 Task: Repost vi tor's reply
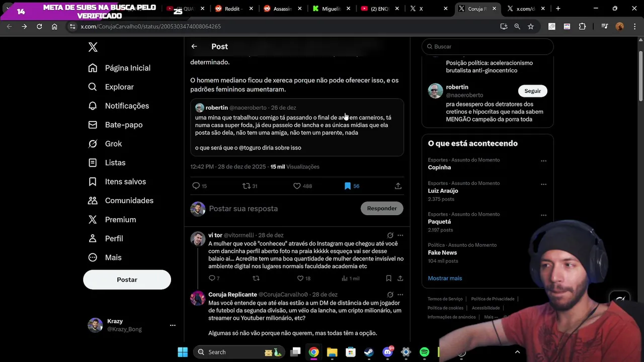point(256,278)
